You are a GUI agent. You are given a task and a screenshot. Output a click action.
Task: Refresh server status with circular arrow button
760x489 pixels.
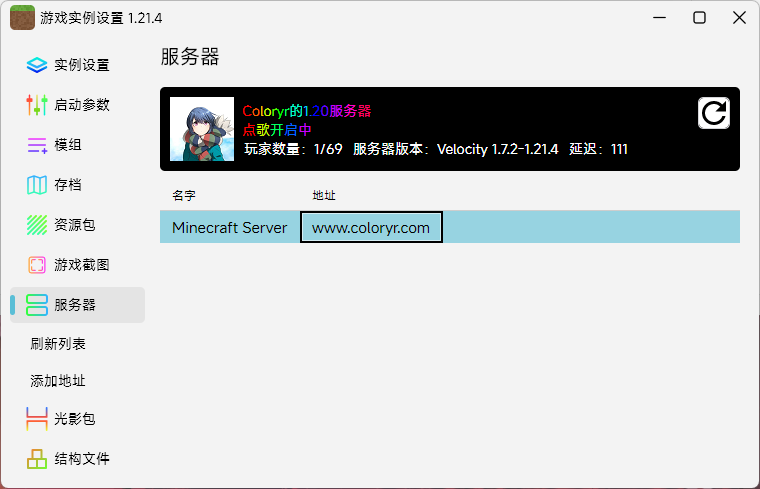[713, 113]
